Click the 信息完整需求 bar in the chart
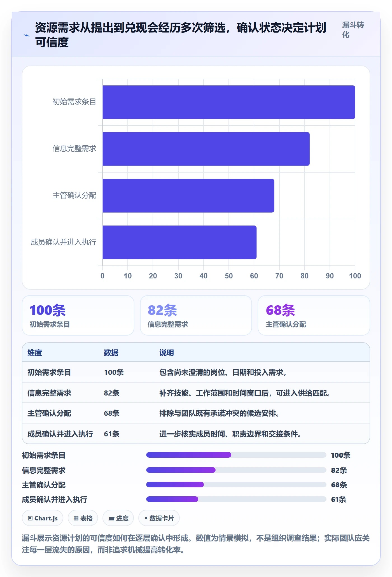392x577 pixels. click(206, 149)
